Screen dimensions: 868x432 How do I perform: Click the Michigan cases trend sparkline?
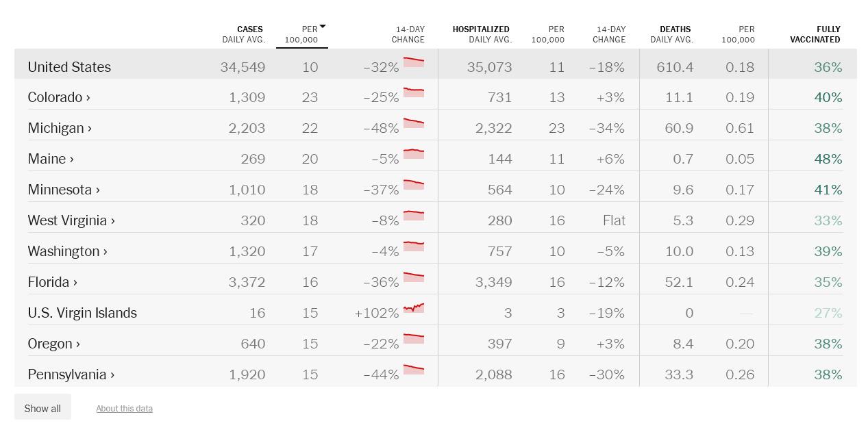coord(414,123)
